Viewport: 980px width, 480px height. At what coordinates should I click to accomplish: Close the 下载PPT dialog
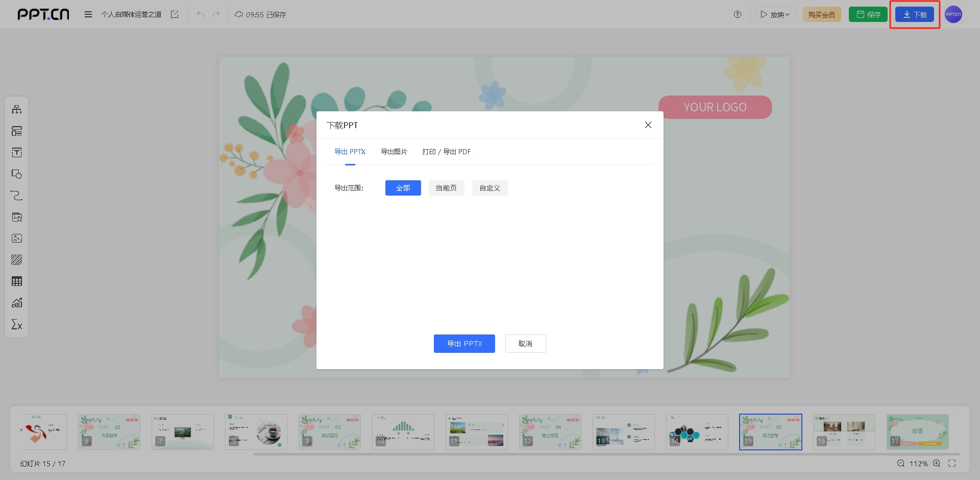click(648, 125)
